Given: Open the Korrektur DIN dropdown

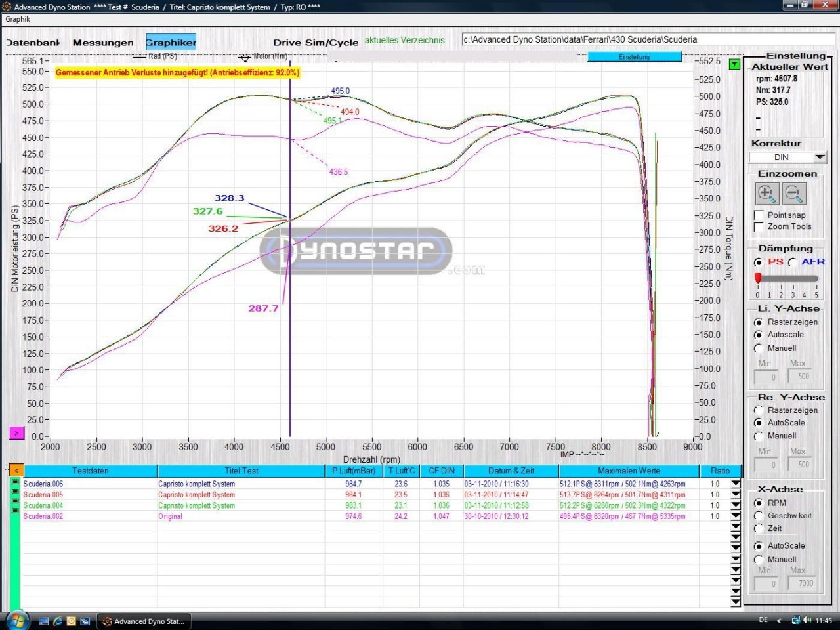Looking at the screenshot, I should pyautogui.click(x=820, y=157).
